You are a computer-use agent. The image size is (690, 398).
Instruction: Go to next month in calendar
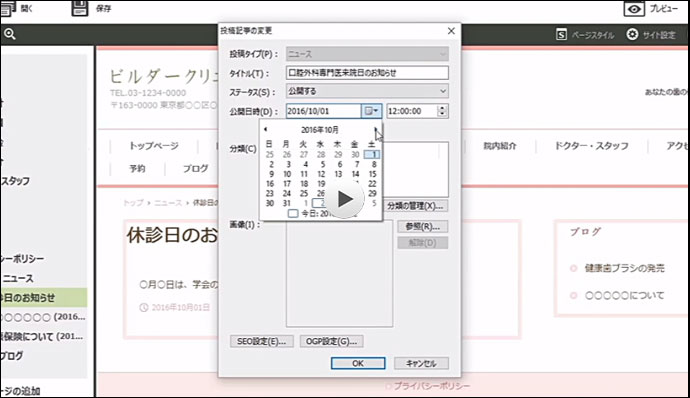tap(376, 129)
